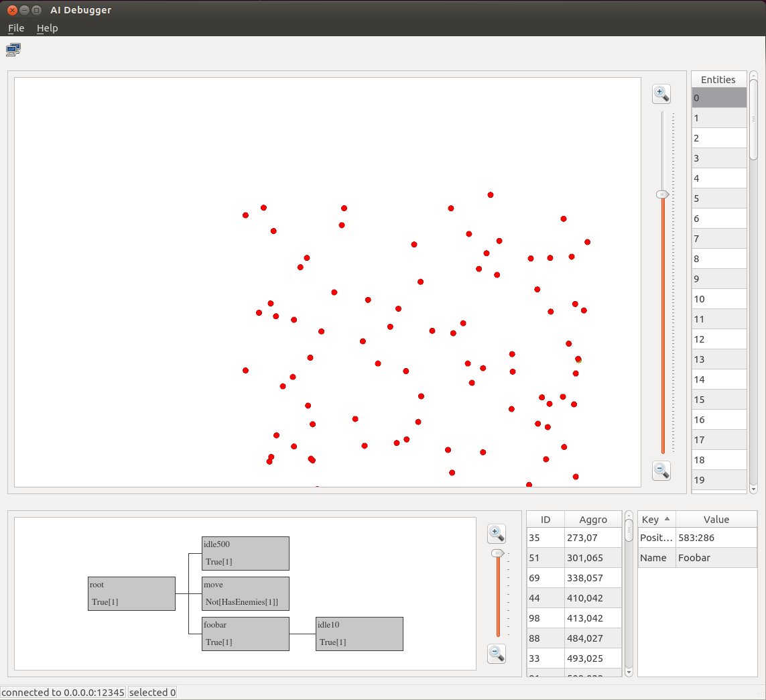Select entity 2 in Entities list
The width and height of the screenshot is (766, 700).
[x=718, y=138]
